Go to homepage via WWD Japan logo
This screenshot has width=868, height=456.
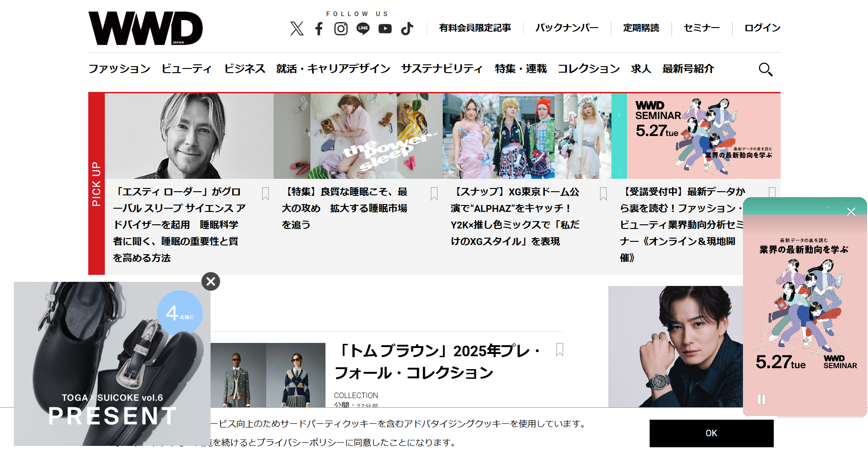(145, 28)
